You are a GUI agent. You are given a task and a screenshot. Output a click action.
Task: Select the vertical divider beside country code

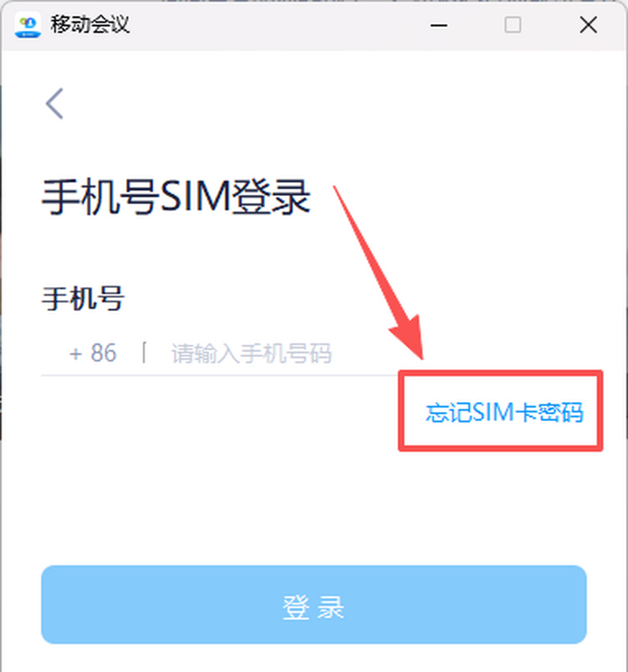[x=143, y=353]
